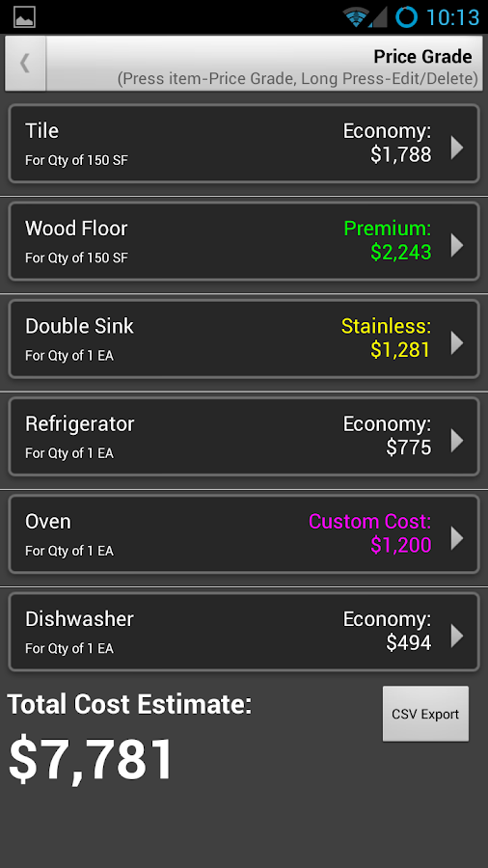Screen dimensions: 488x868
Task: Expand the Double Sink row arrow
Action: (x=457, y=343)
